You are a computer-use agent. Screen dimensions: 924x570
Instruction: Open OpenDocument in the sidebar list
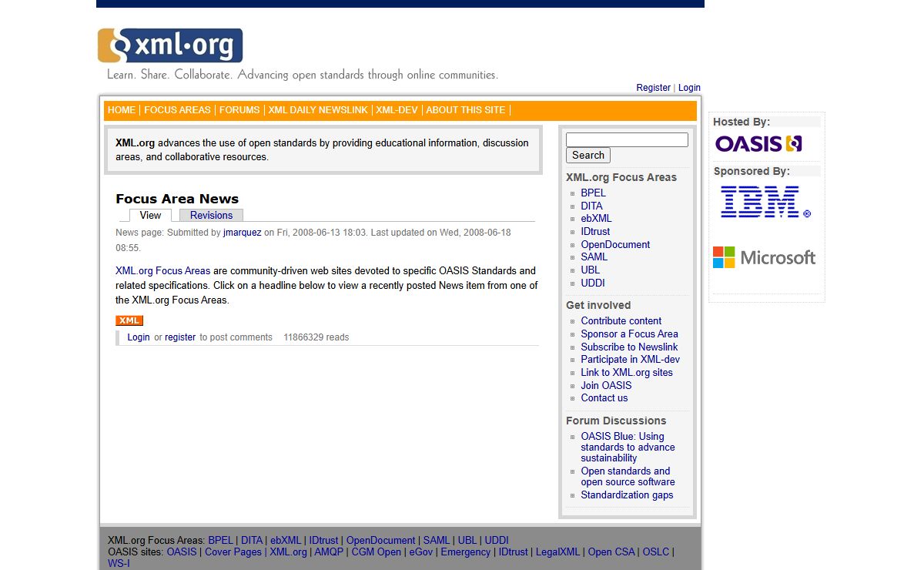click(x=615, y=244)
